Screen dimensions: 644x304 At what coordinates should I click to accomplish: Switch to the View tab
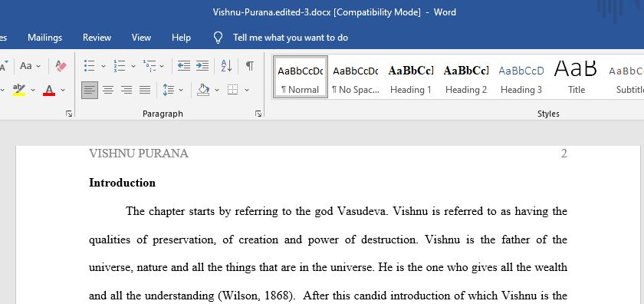[141, 38]
